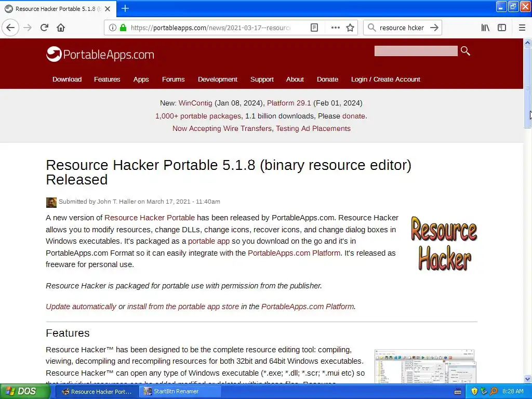532x399 pixels.
Task: Focus the address bar URL
Action: point(210,28)
